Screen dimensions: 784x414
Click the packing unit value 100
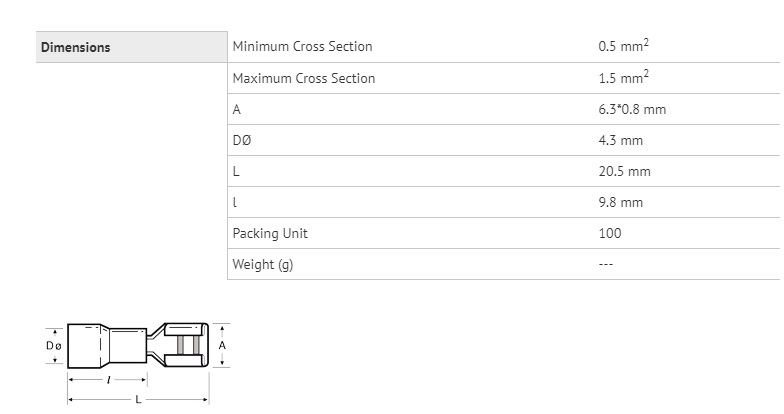(610, 234)
